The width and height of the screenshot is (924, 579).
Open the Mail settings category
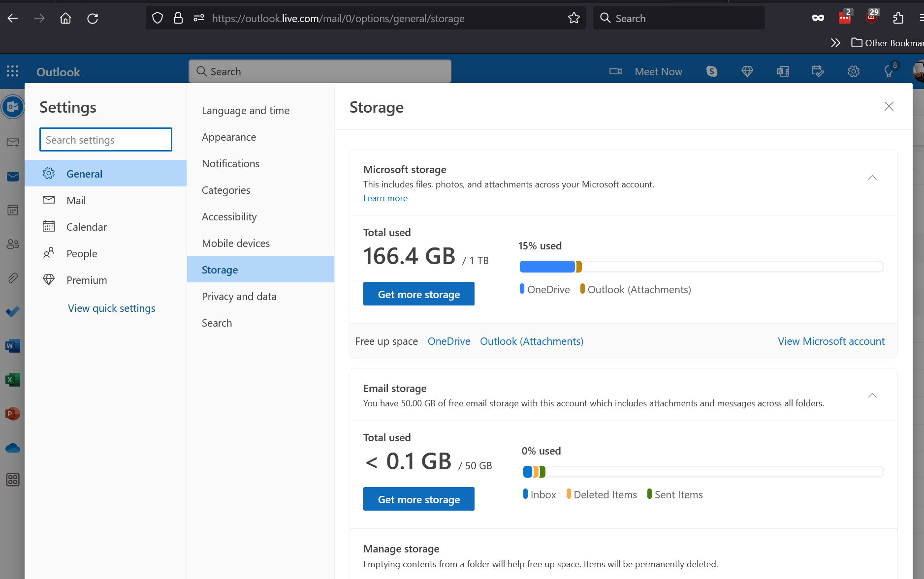click(76, 201)
